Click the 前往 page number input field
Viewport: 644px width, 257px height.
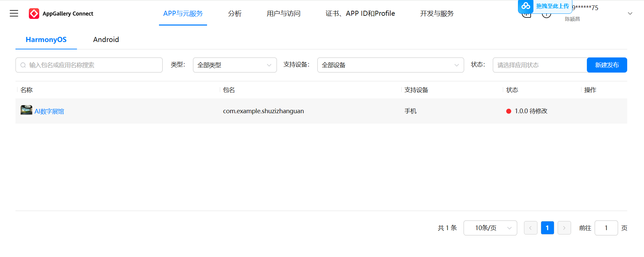606,228
